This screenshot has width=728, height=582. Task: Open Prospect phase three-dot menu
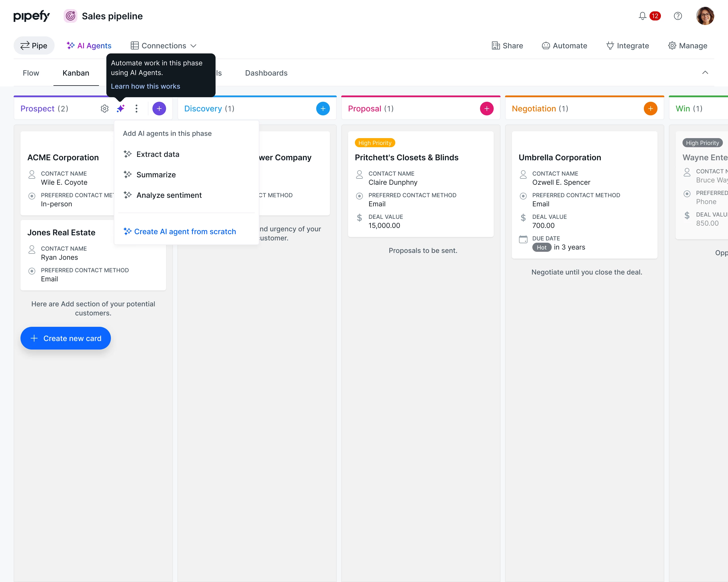coord(136,109)
